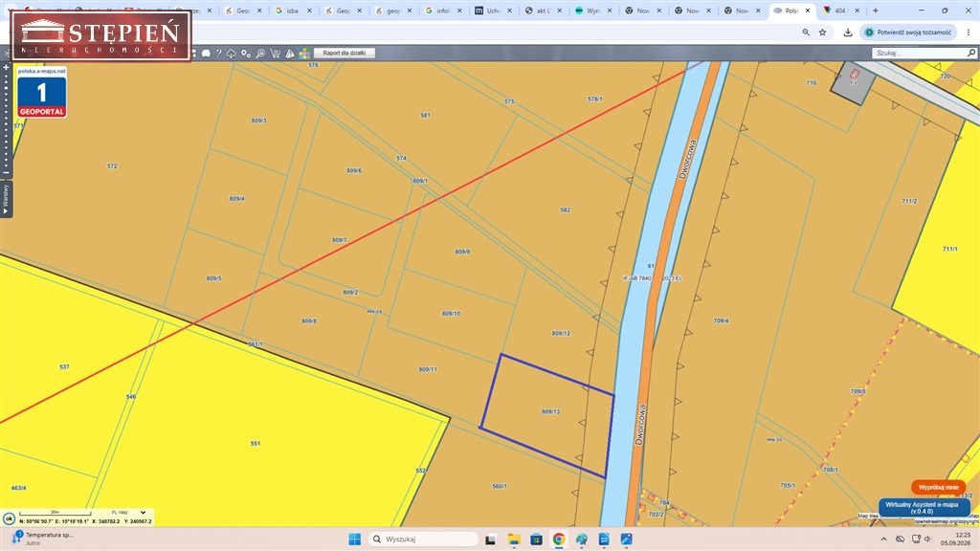This screenshot has height=551, width=980.
Task: Click the Szukaj map search field
Action: [x=920, y=54]
